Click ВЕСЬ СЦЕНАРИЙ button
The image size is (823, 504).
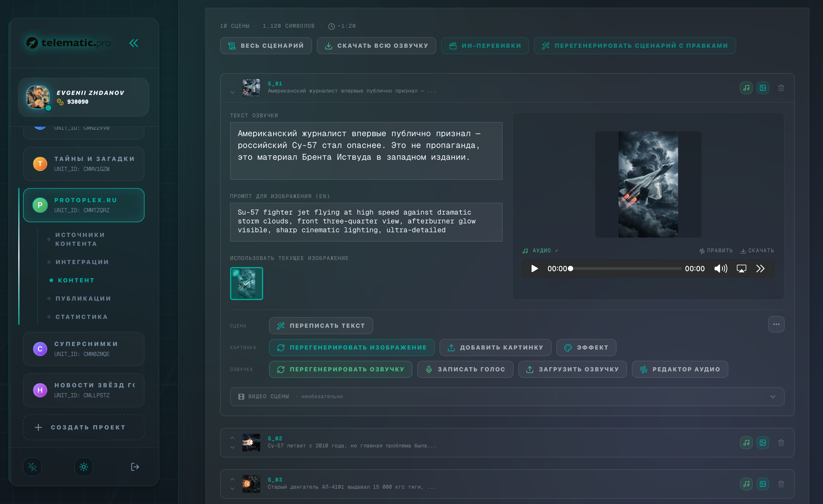pyautogui.click(x=266, y=46)
